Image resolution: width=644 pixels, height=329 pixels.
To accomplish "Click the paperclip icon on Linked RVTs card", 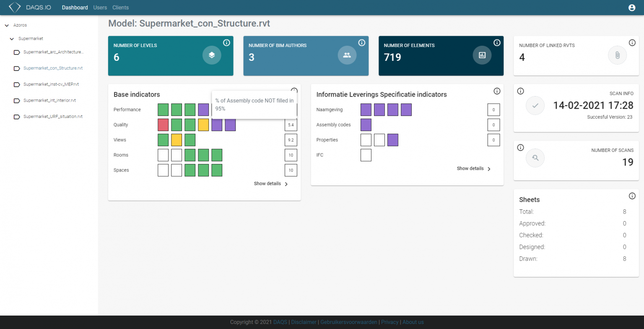I will tap(617, 55).
